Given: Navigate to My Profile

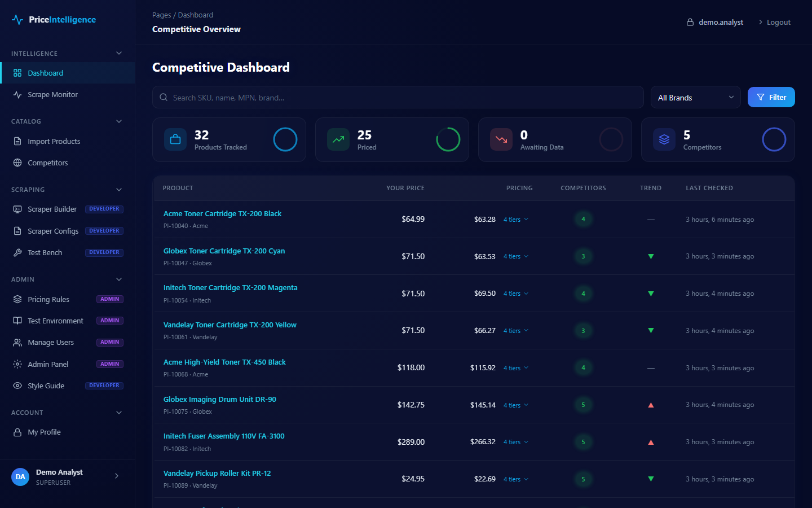Looking at the screenshot, I should 68,432.
